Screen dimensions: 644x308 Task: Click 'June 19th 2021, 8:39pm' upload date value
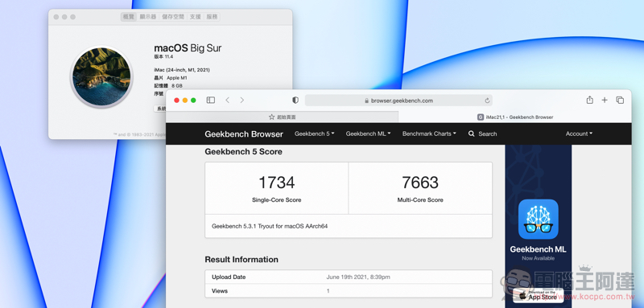pyautogui.click(x=358, y=277)
